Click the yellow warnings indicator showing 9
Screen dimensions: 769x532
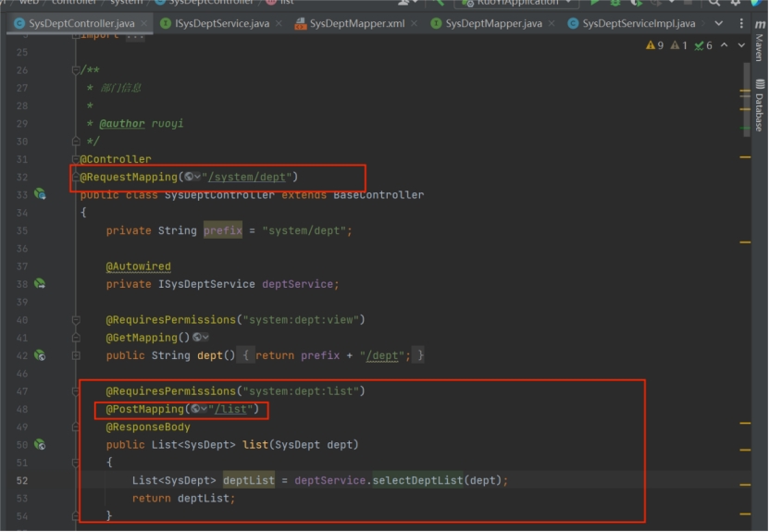tap(655, 45)
